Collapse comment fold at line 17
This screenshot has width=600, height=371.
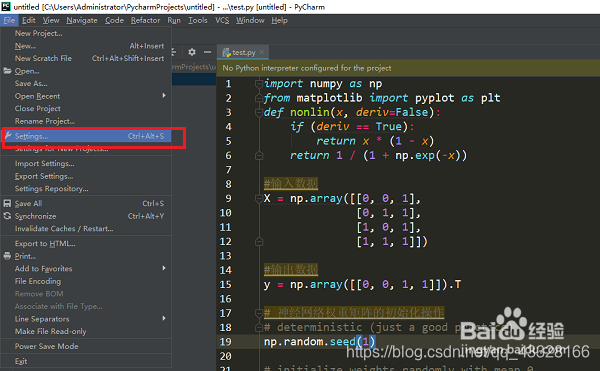[x=259, y=313]
